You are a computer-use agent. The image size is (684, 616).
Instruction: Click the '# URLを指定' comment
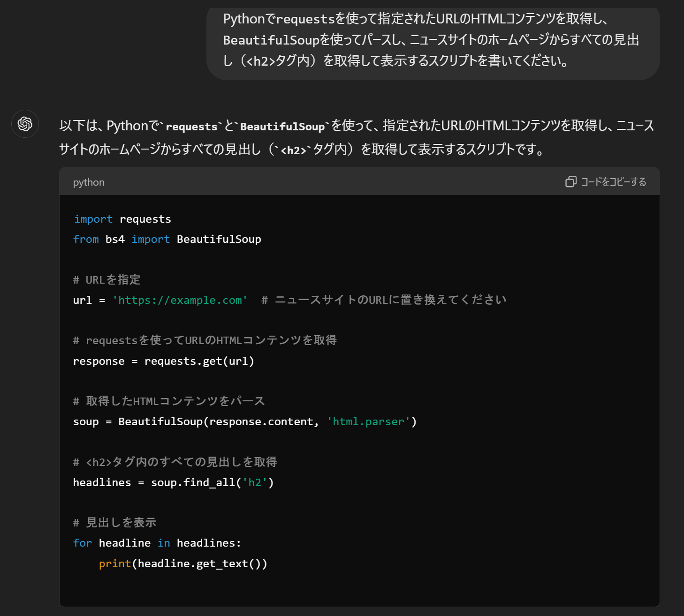click(107, 280)
